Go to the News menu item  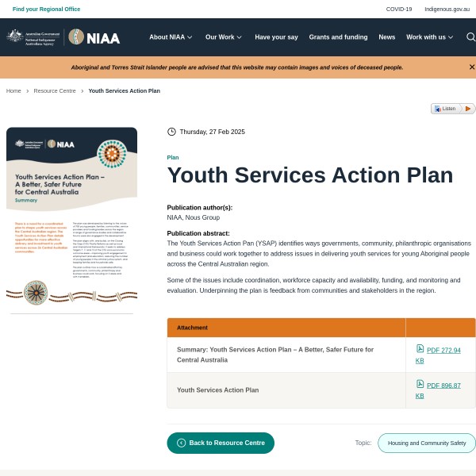[386, 37]
